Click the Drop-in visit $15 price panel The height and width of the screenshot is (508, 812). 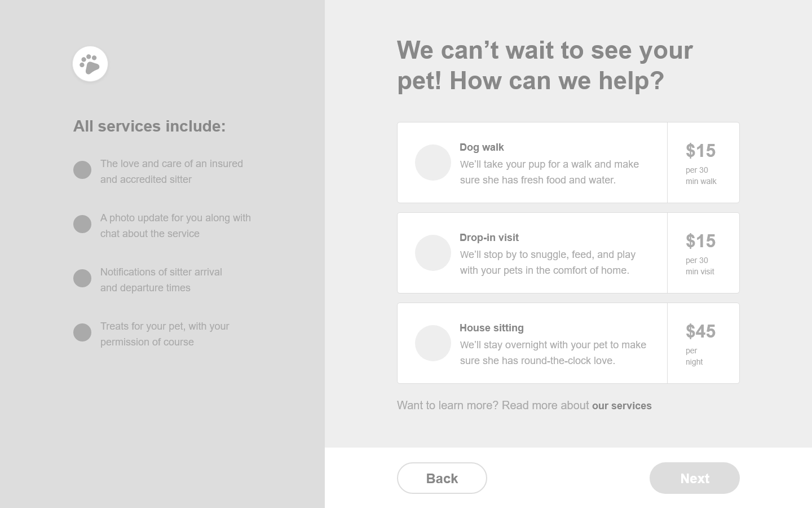point(703,253)
